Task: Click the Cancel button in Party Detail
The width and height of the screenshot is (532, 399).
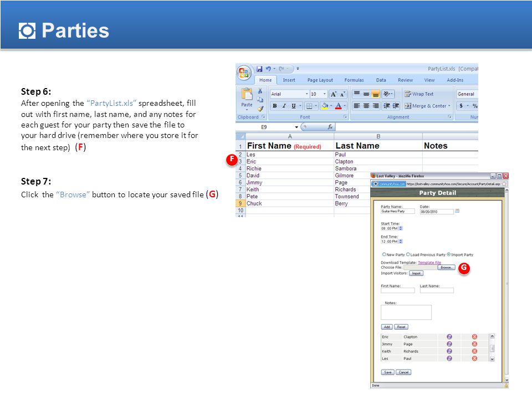Action: click(403, 372)
